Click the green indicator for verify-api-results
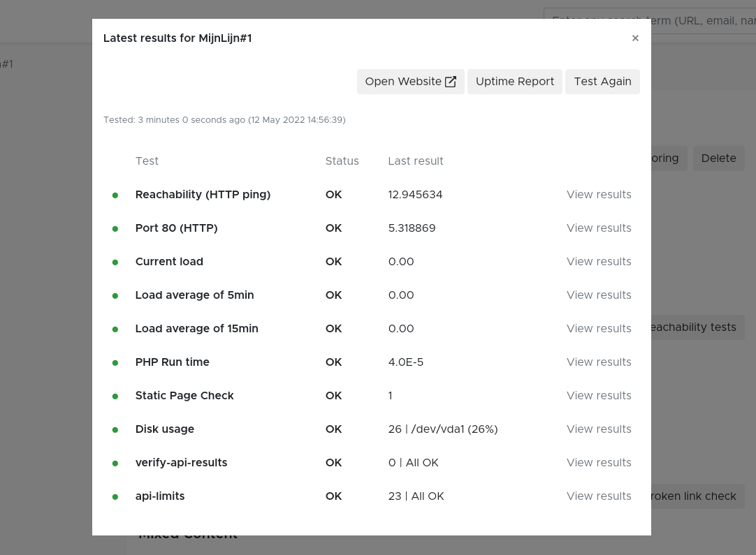 (115, 463)
